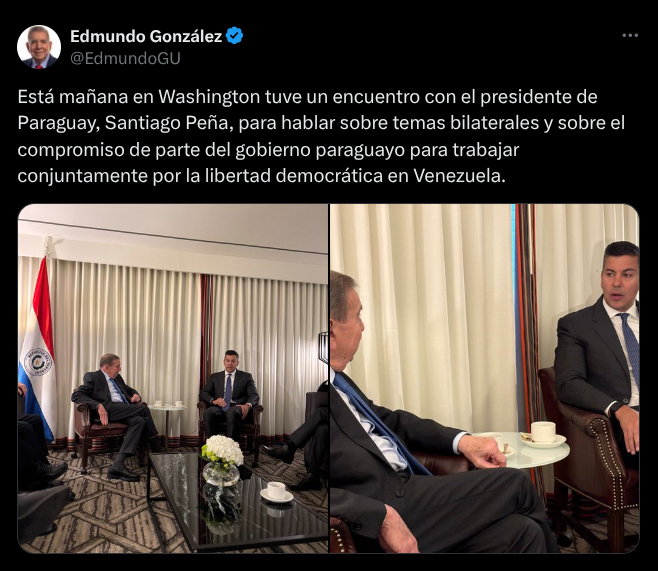Open the three-dot more options menu
The height and width of the screenshot is (571, 658).
pyautogui.click(x=630, y=36)
